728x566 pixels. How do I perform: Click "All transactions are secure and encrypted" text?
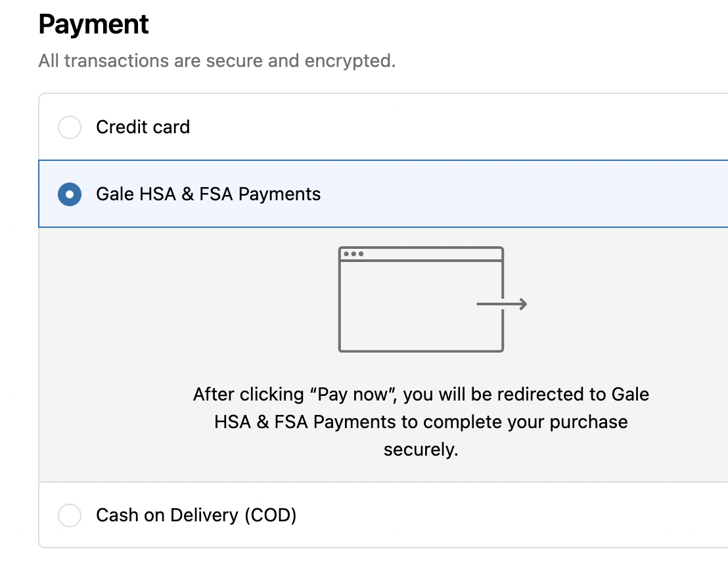coord(217,61)
